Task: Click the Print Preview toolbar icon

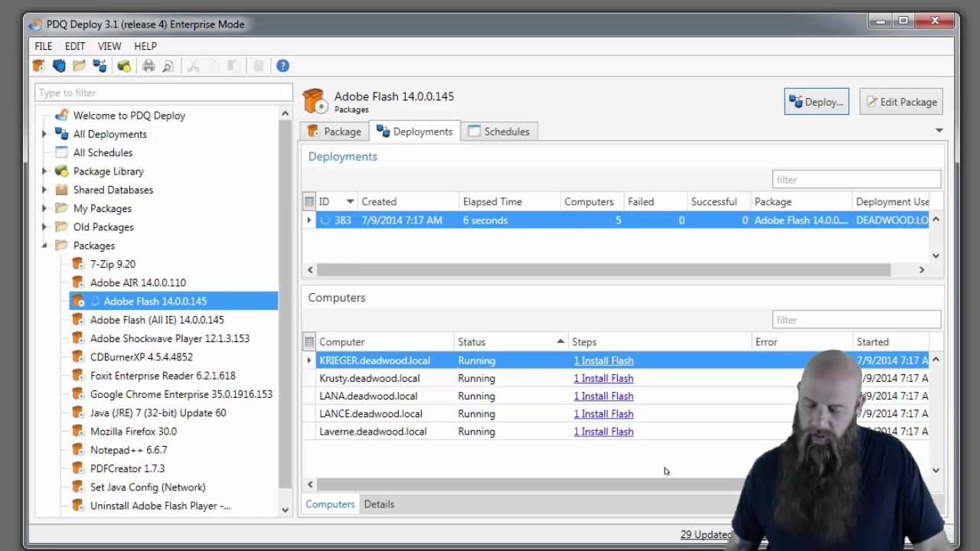Action: (168, 66)
